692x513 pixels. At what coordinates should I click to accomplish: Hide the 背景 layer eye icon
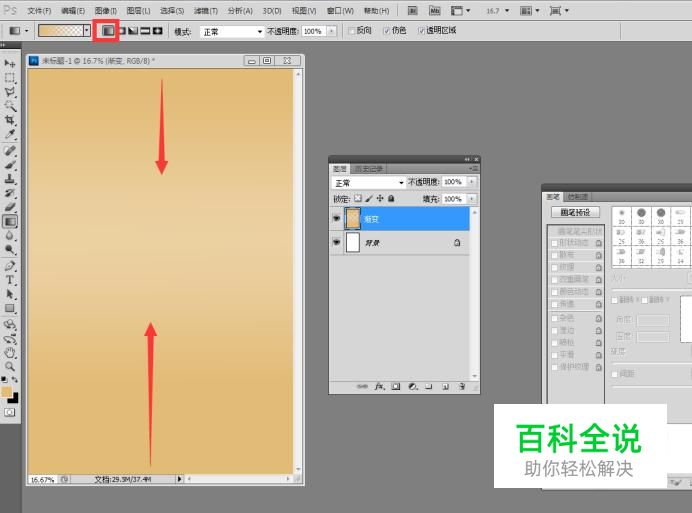[336, 242]
